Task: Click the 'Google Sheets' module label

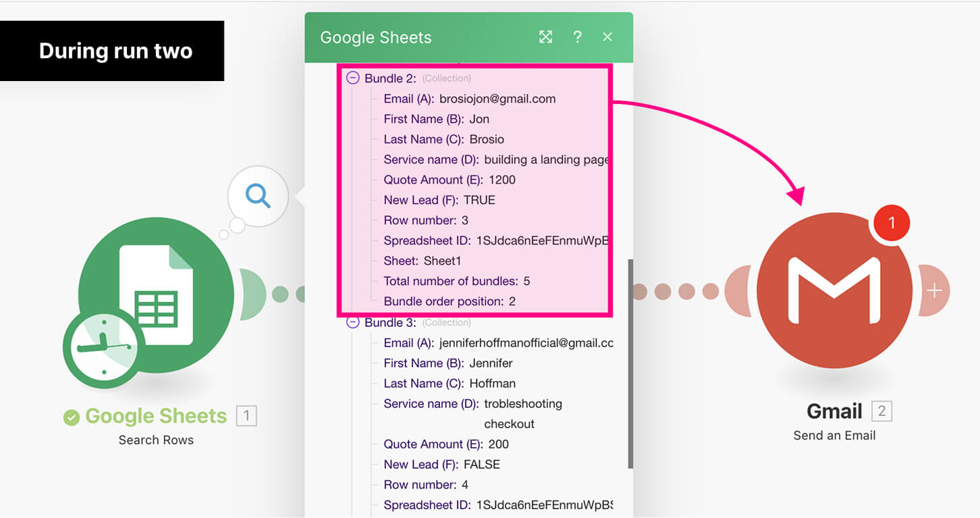Action: pos(156,416)
